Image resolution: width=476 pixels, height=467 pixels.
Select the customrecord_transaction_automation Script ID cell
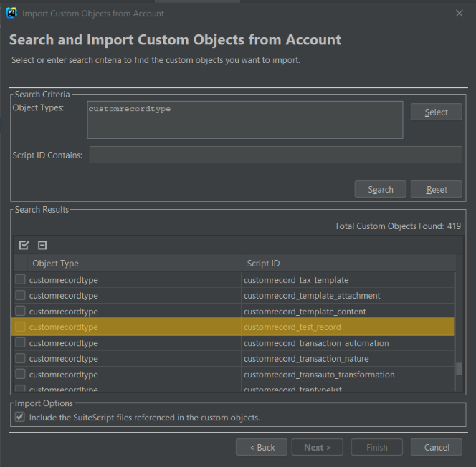tap(348, 343)
